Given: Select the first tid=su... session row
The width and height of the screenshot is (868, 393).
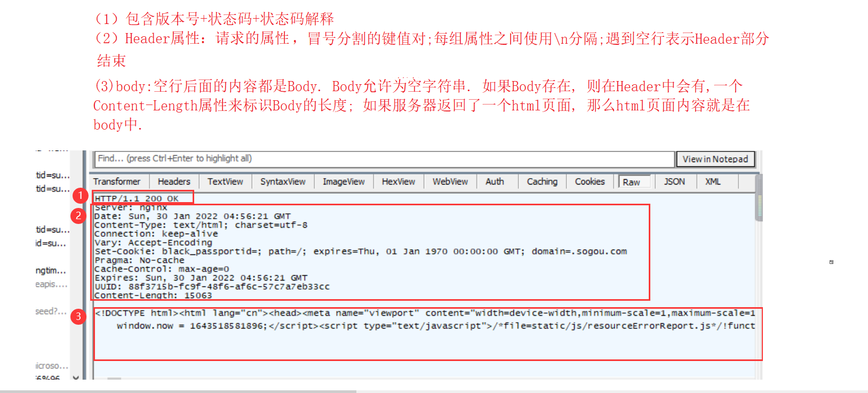Looking at the screenshot, I should point(52,175).
